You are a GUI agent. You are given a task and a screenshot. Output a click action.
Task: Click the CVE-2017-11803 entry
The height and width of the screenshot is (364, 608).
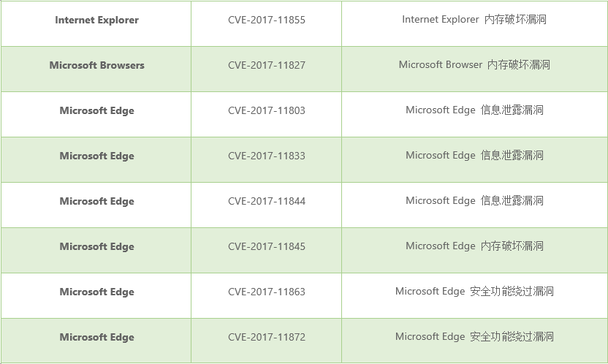(266, 111)
